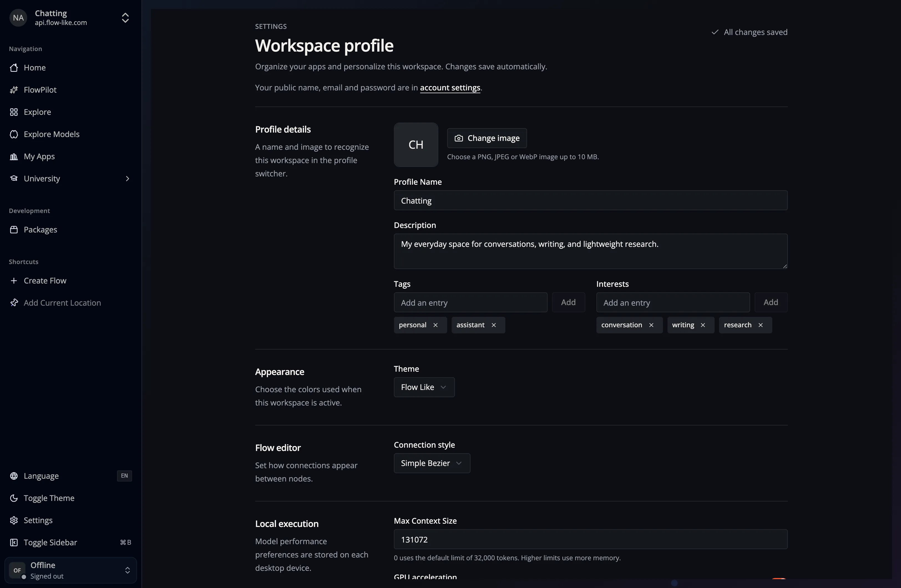Open the Connection style Simple Bezier dropdown

(x=432, y=463)
